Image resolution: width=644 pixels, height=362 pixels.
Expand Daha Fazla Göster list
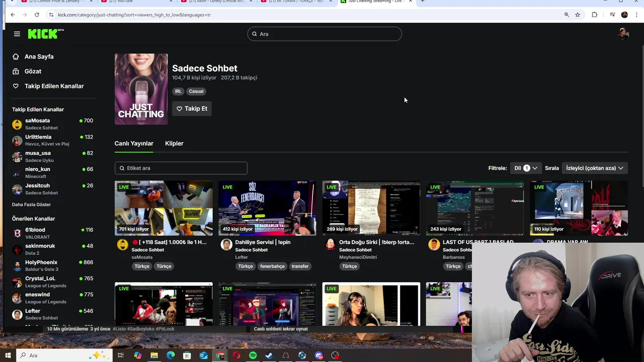pos(31,205)
